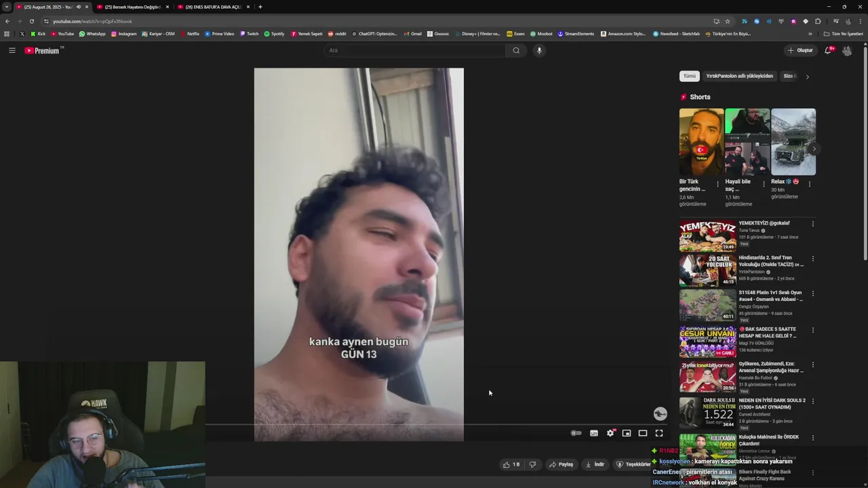Open player settings gear

click(610, 433)
